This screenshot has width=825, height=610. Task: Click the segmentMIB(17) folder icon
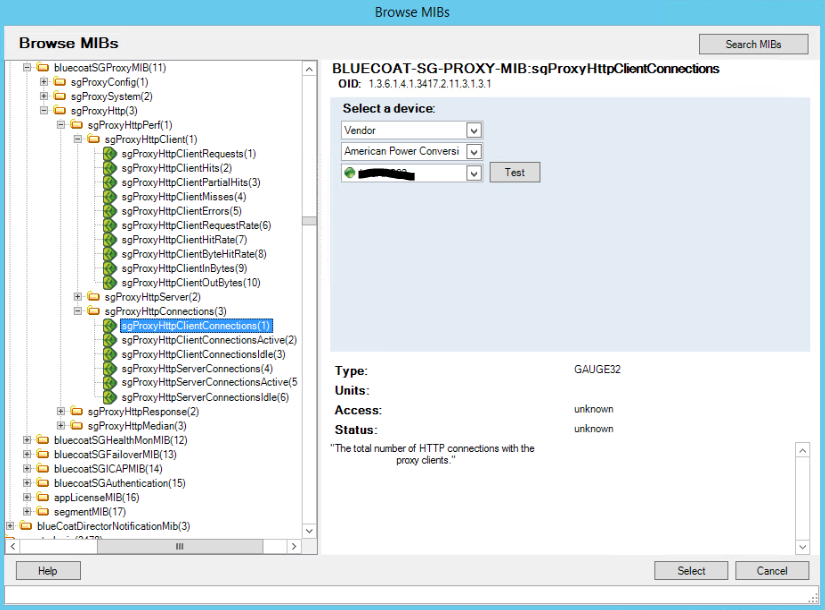coord(43,512)
